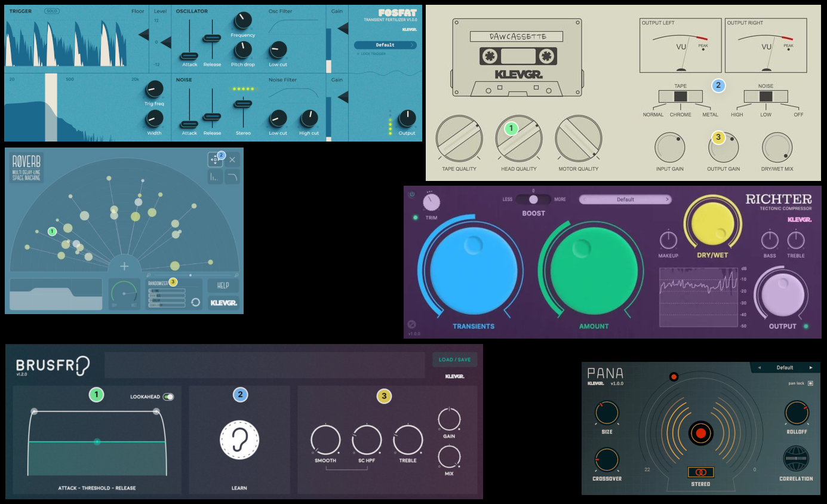Go to the previous Pana preset arrow

[x=759, y=368]
